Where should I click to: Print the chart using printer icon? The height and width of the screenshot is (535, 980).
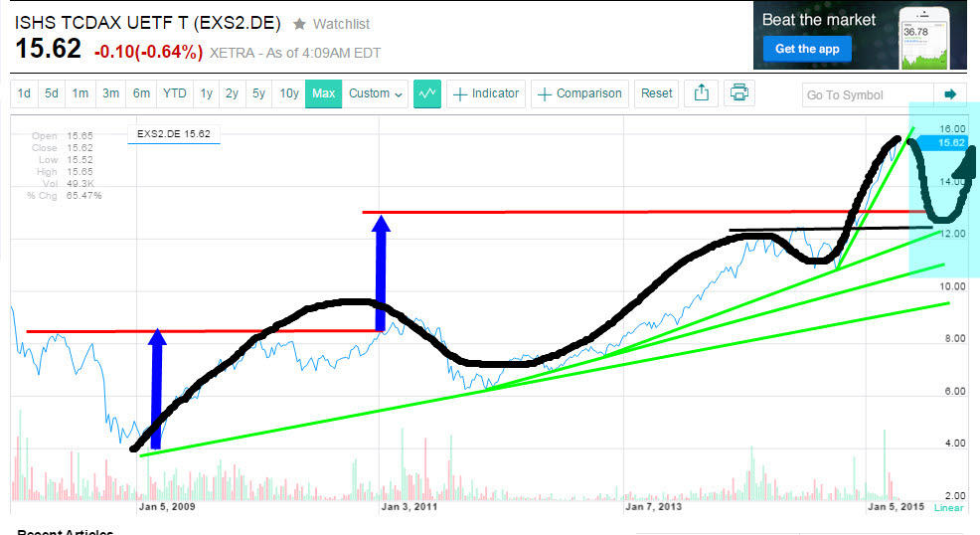coord(738,93)
